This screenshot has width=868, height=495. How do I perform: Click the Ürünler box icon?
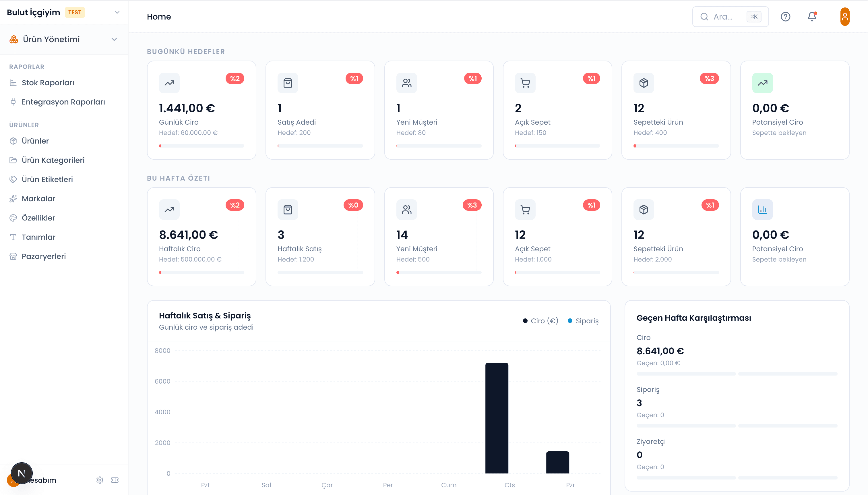point(13,141)
